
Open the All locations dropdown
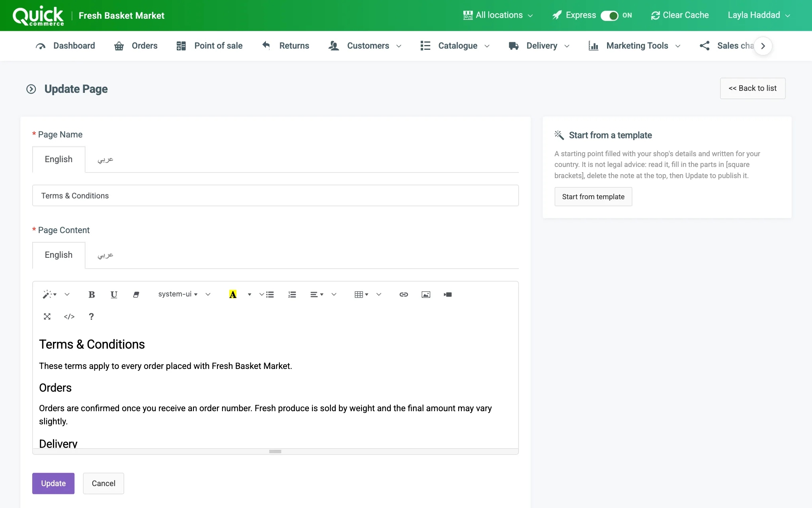pyautogui.click(x=498, y=15)
